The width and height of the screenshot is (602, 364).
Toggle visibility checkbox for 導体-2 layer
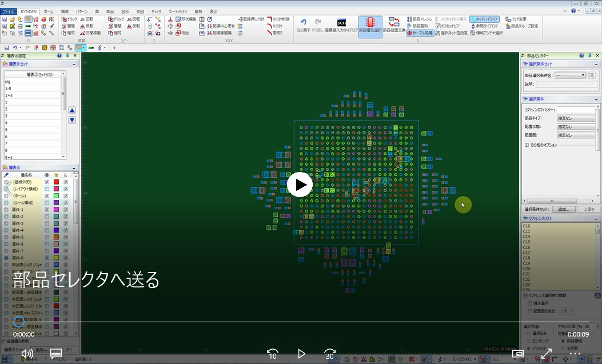pos(47,217)
